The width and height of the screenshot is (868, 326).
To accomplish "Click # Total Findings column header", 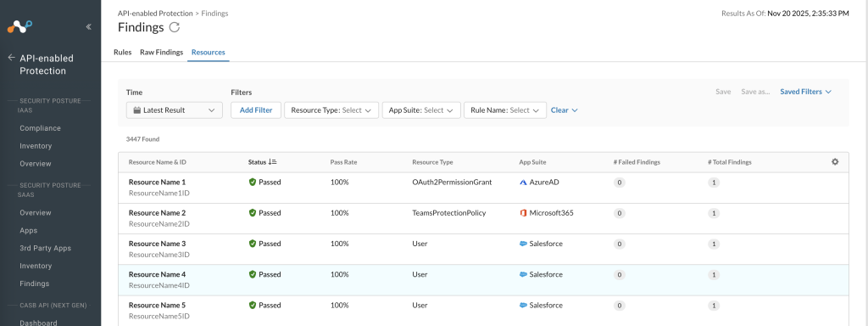I will click(x=730, y=162).
